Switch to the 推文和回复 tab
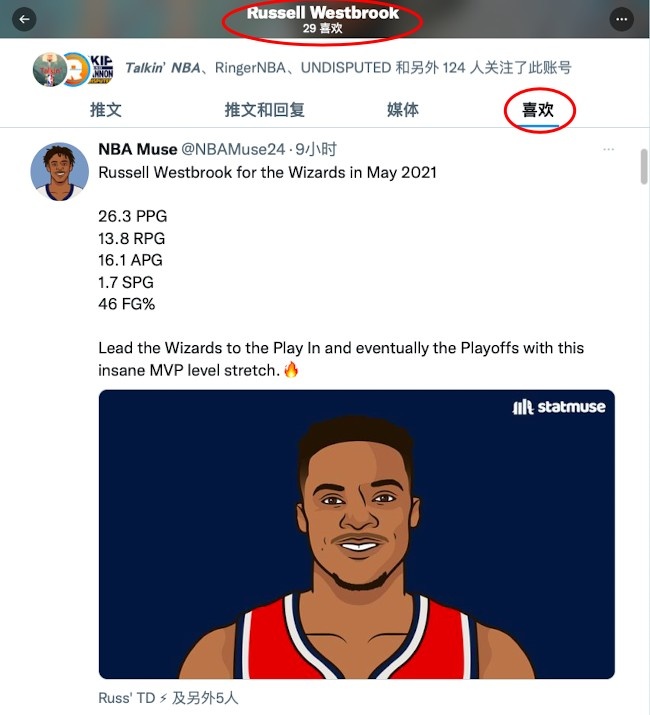 click(x=265, y=110)
